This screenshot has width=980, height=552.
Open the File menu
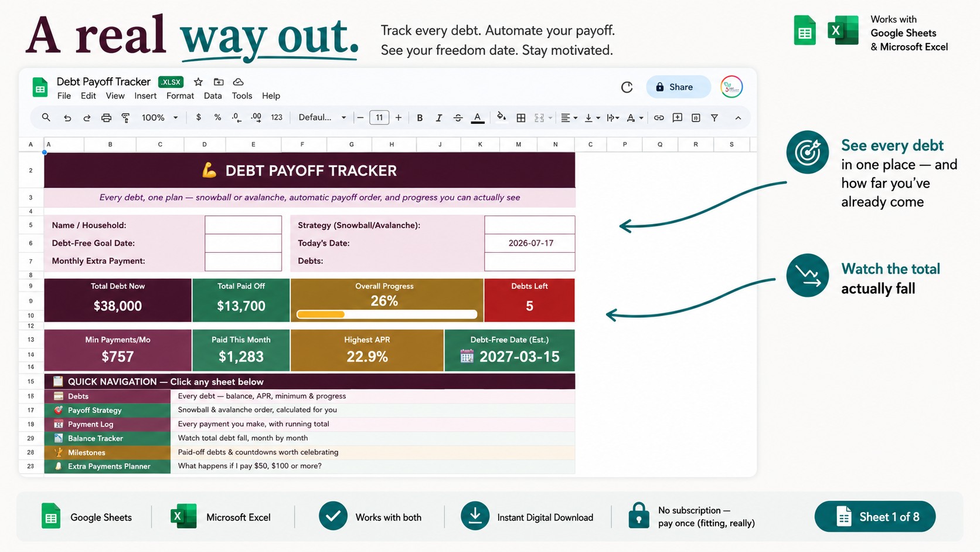click(x=64, y=96)
